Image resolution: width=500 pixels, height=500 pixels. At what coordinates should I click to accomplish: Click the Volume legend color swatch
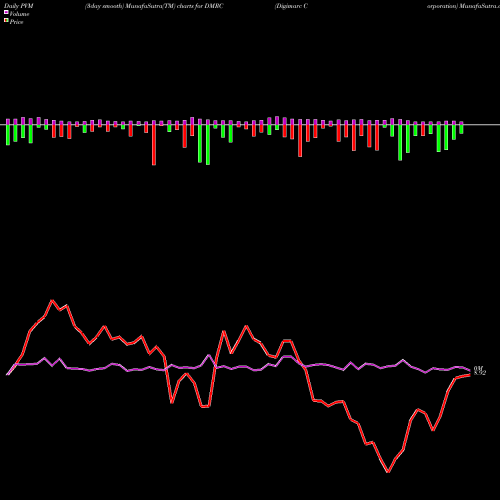[x=6, y=13]
